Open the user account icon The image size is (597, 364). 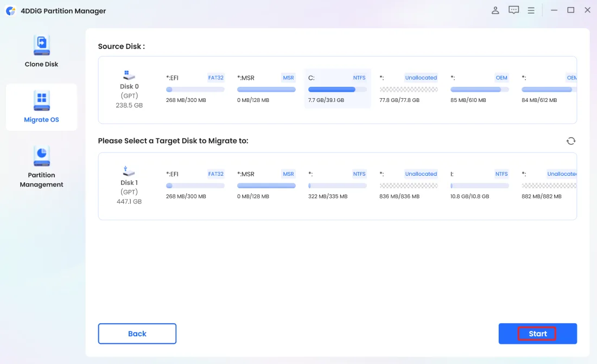(495, 10)
